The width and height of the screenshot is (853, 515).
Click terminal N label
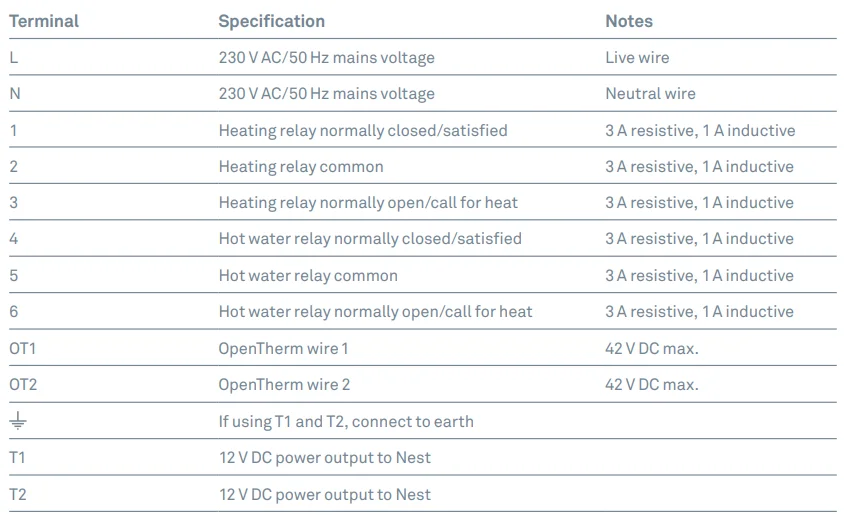[15, 94]
